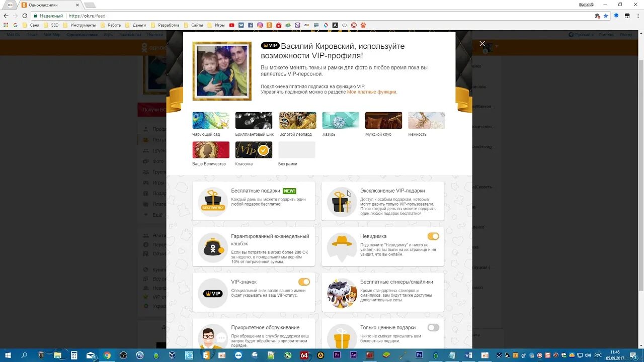Launch Photoshop from the taskbar

(419, 355)
